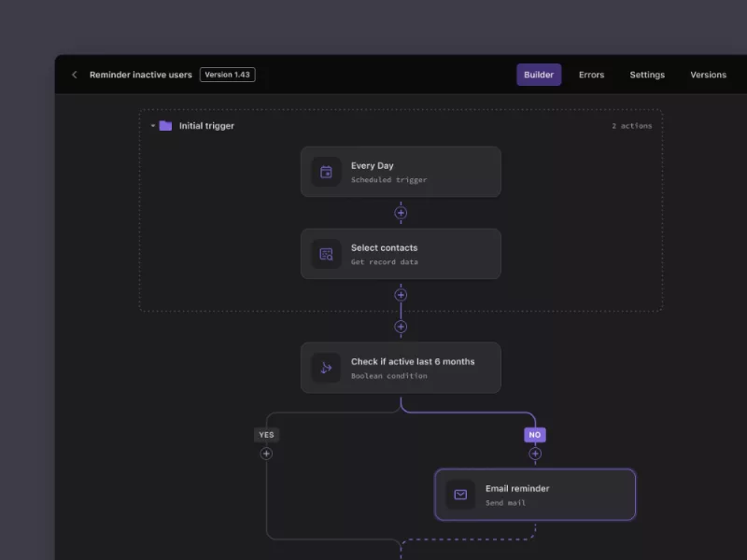Click the Get record data icon on Select contacts
Viewport: 747px width, 560px height.
(325, 254)
